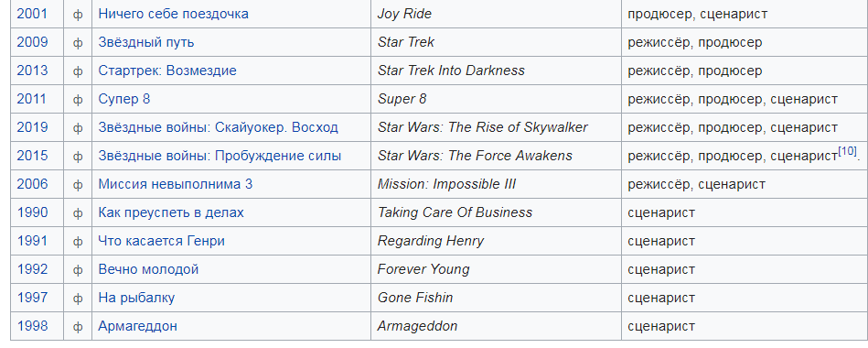Follow the Армагеддон link
This screenshot has height=348, width=868.
(x=138, y=326)
